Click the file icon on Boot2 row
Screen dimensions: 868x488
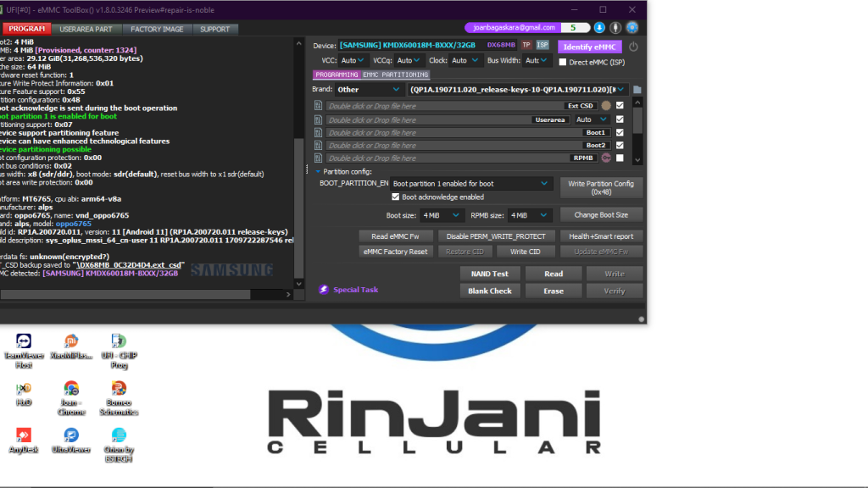click(x=319, y=146)
